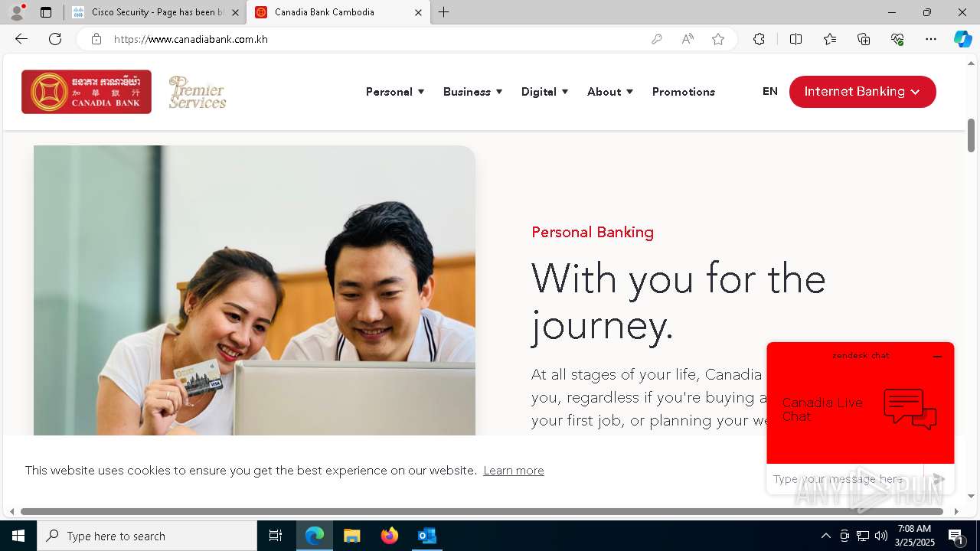This screenshot has height=551, width=980.
Task: Click the Canadia Bank logo
Action: click(87, 92)
